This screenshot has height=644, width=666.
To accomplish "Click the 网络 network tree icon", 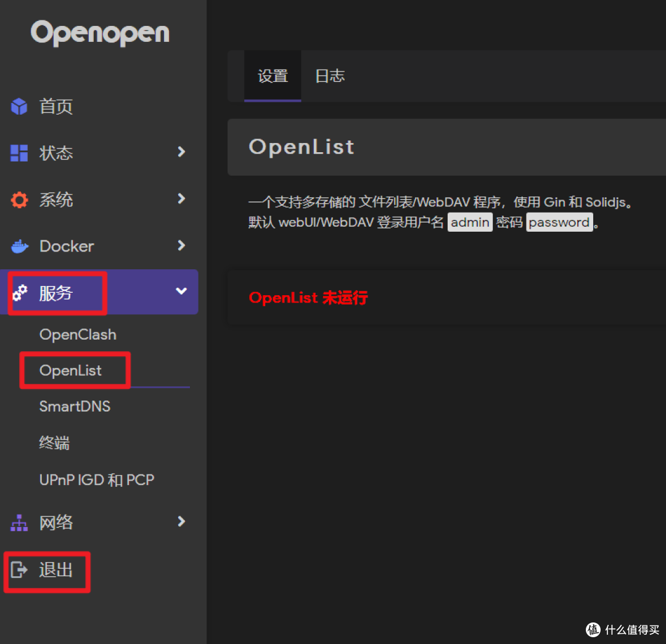I will tap(19, 522).
